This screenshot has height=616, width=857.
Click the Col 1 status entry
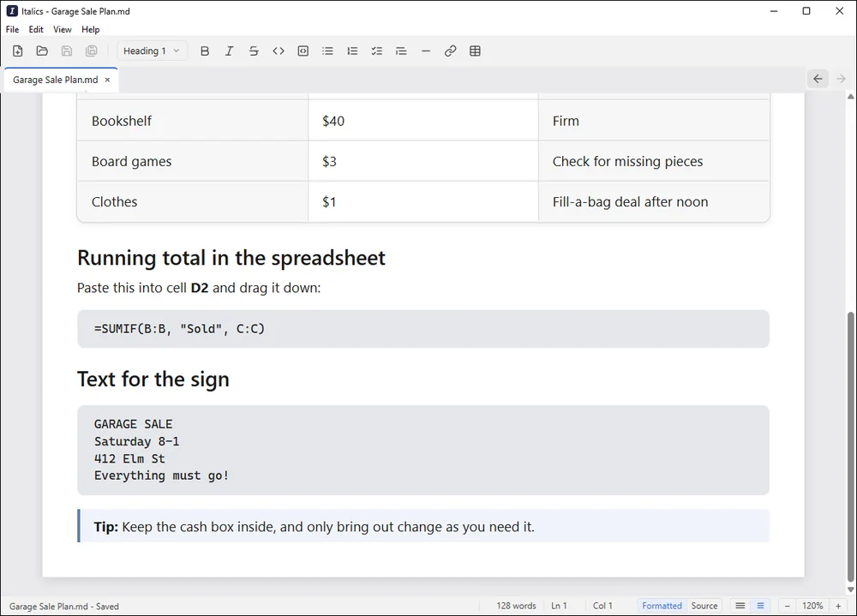602,606
